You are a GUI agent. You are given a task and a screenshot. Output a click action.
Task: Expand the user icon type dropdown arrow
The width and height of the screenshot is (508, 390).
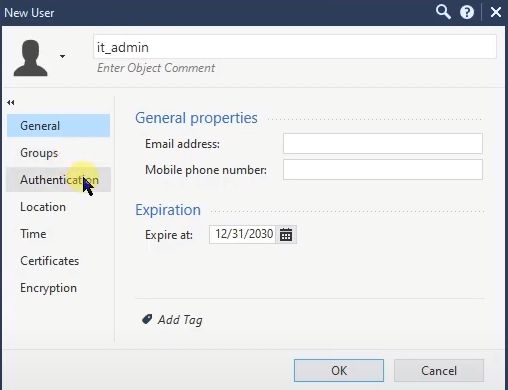(x=62, y=56)
